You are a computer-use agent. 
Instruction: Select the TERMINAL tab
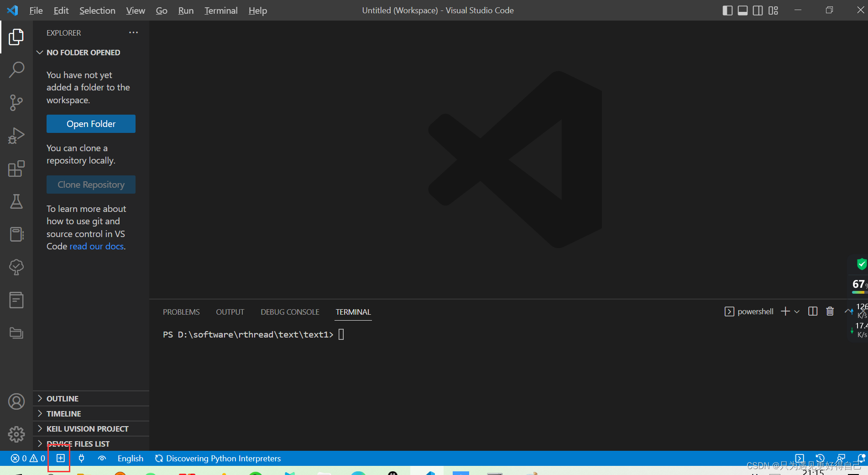[x=353, y=312]
